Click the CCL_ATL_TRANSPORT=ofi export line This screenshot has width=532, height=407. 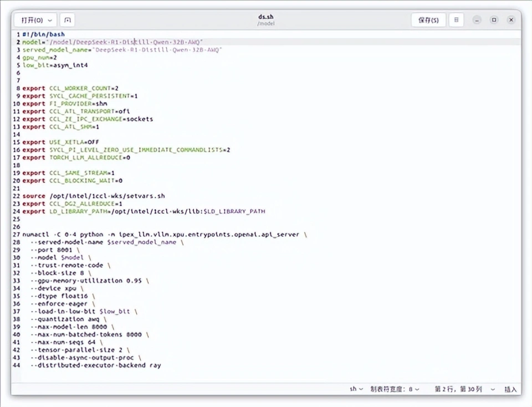coord(76,111)
